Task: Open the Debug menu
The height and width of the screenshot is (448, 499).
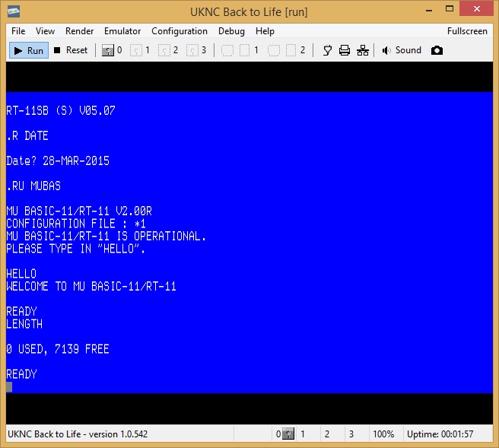Action: click(231, 31)
